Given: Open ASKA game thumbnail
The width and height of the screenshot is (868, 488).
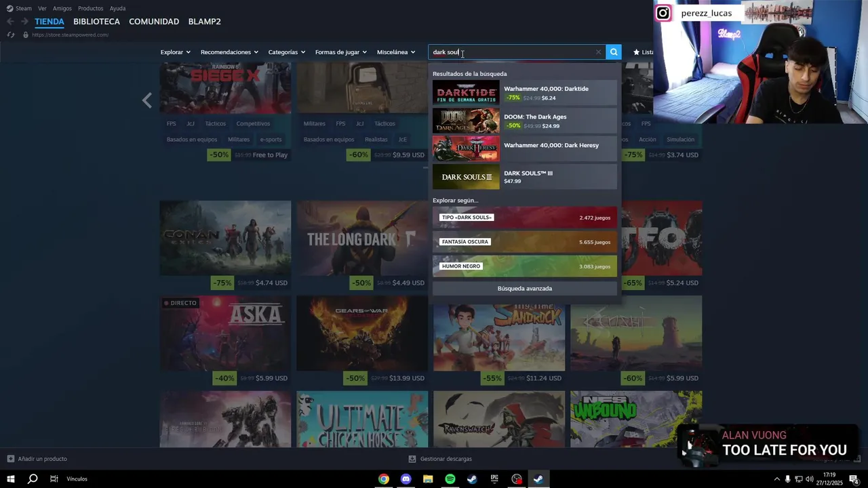Looking at the screenshot, I should coord(225,333).
